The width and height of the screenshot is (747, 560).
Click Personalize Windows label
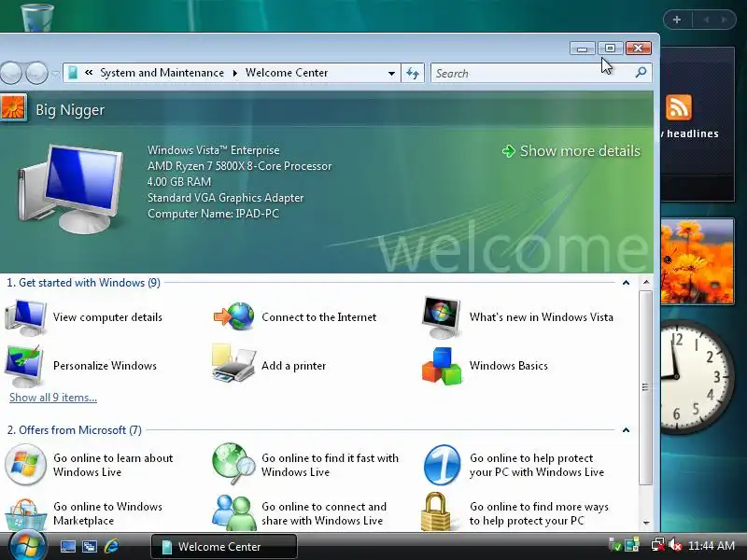pyautogui.click(x=105, y=366)
